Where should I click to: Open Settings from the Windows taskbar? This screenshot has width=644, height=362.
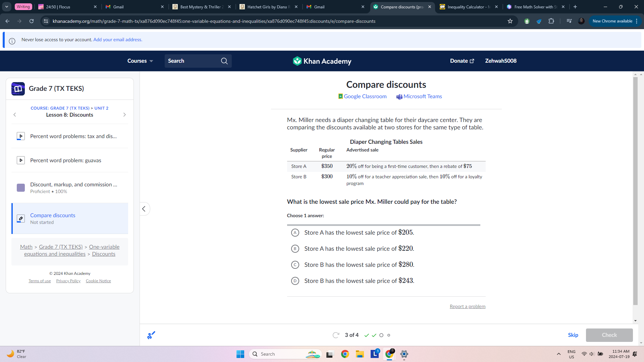404,354
